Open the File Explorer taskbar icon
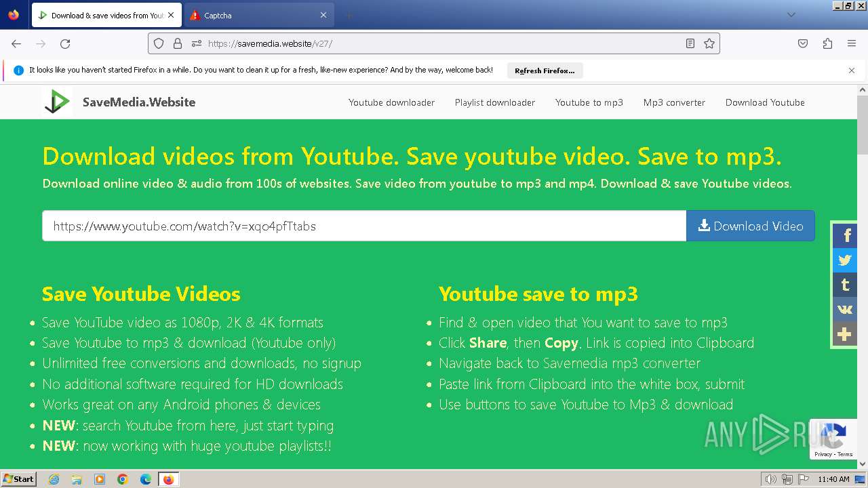 77,479
